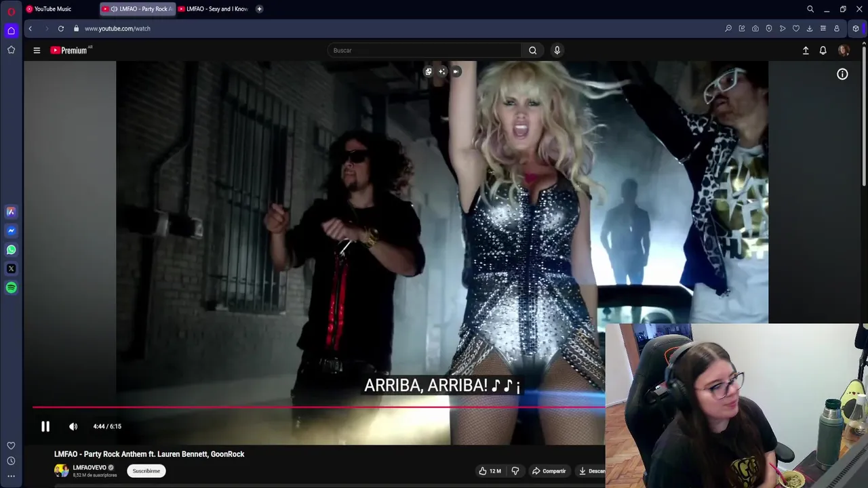
Task: Open the Opera easy setup sliders icon
Action: click(823, 28)
